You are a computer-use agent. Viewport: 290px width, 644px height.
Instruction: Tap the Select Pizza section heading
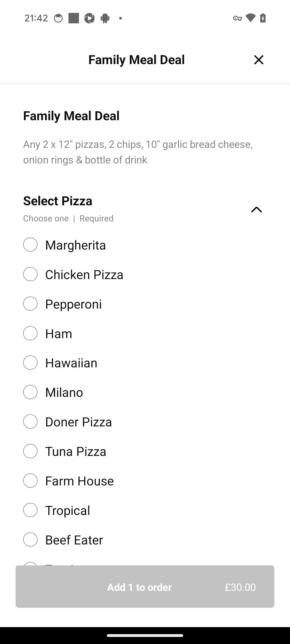coord(58,201)
